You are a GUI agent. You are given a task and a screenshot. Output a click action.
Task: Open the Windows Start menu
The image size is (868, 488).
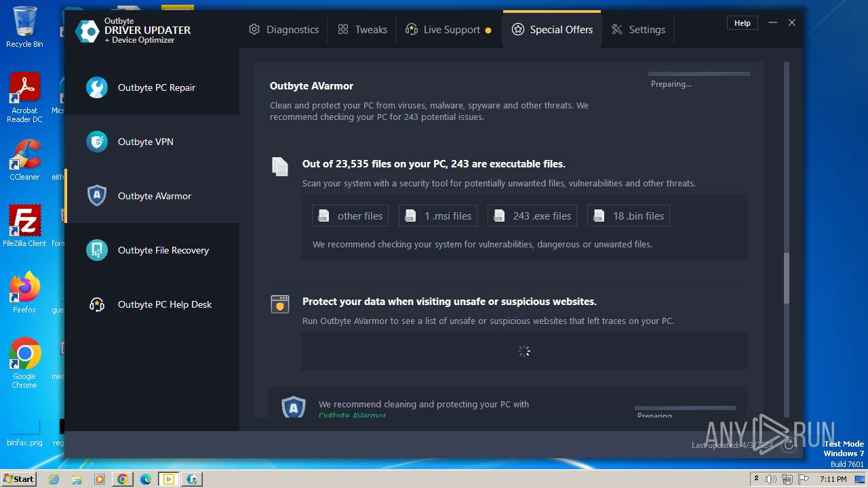tap(18, 479)
